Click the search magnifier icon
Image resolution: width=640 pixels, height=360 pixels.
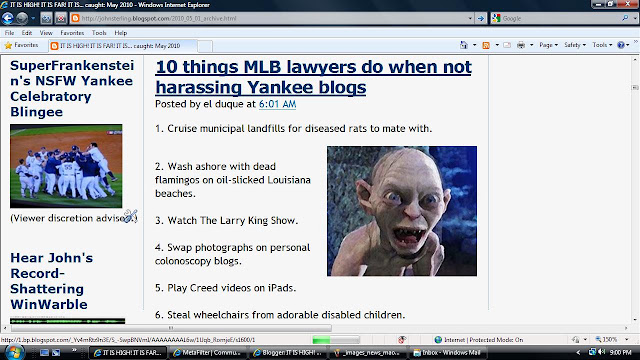click(x=625, y=18)
